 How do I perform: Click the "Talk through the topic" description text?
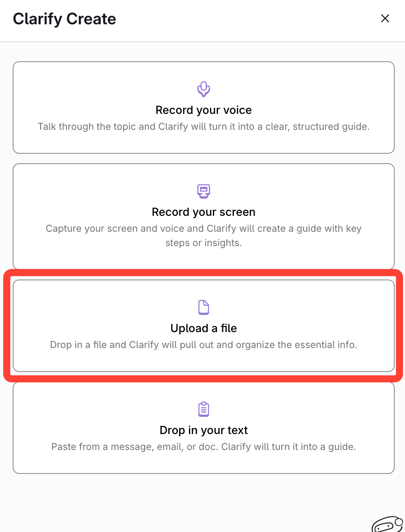204,127
